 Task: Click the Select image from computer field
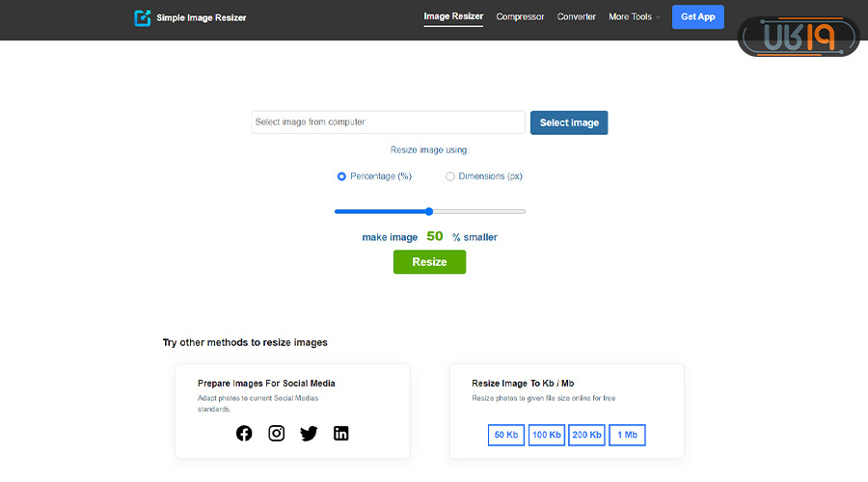point(388,122)
